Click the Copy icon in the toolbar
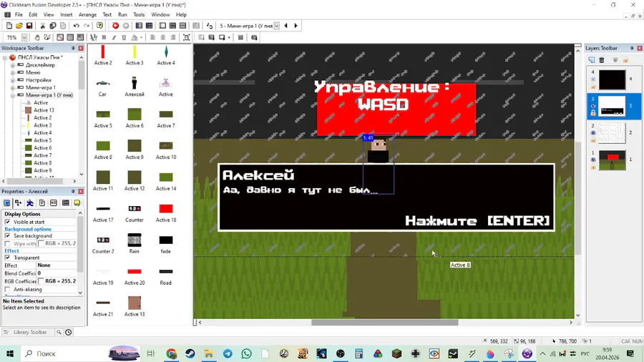This screenshot has height=362, width=644. pos(52,26)
